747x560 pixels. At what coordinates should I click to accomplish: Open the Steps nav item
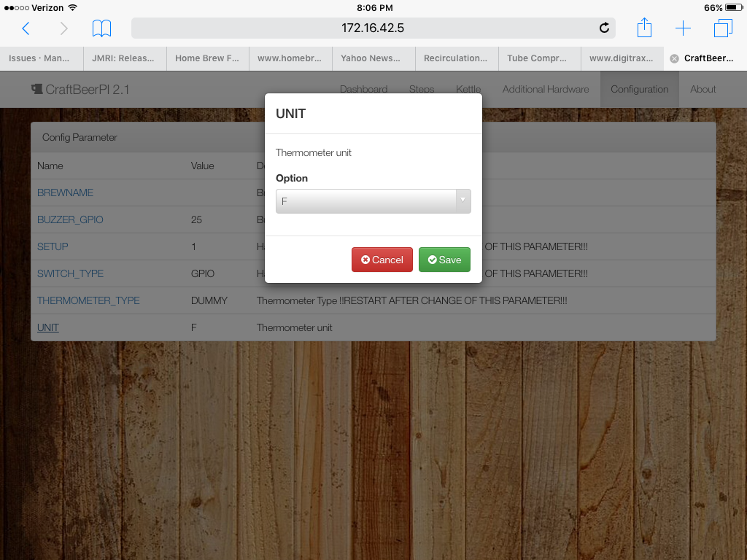click(422, 90)
